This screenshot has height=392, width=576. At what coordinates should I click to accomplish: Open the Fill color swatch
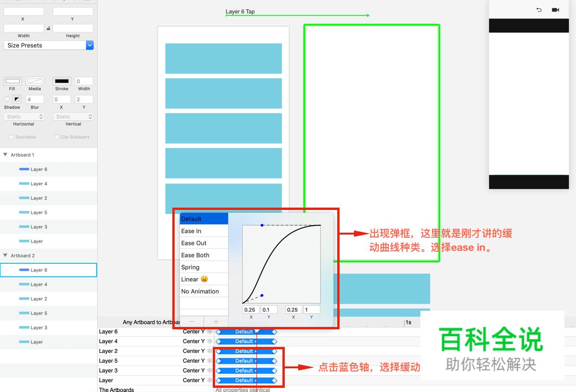(x=13, y=81)
